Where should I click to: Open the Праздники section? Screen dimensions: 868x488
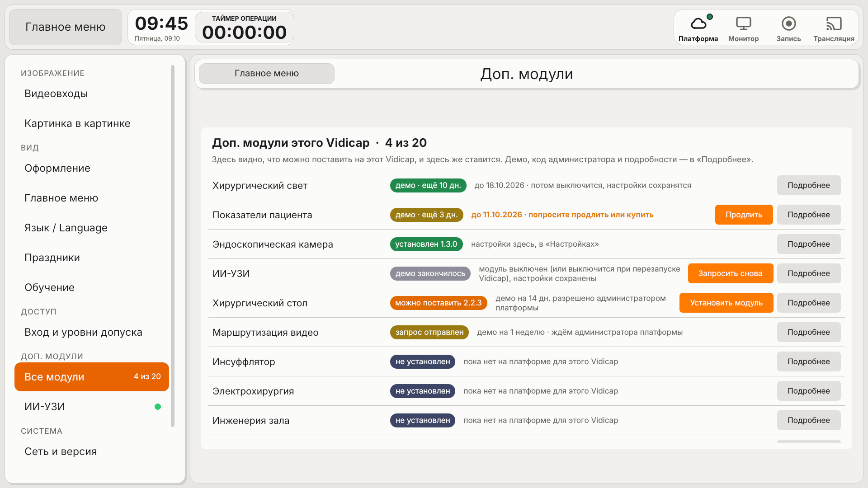click(92, 258)
